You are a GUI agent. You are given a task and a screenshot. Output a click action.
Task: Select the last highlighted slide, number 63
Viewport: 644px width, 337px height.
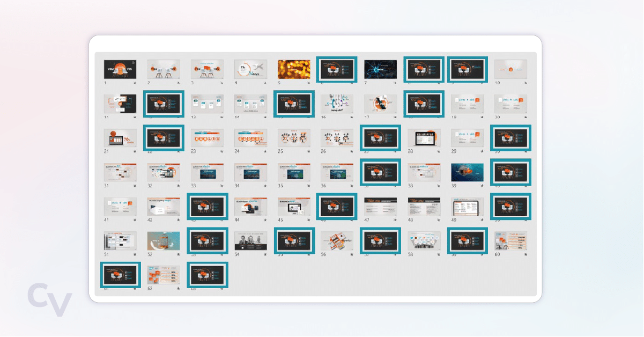coord(207,275)
